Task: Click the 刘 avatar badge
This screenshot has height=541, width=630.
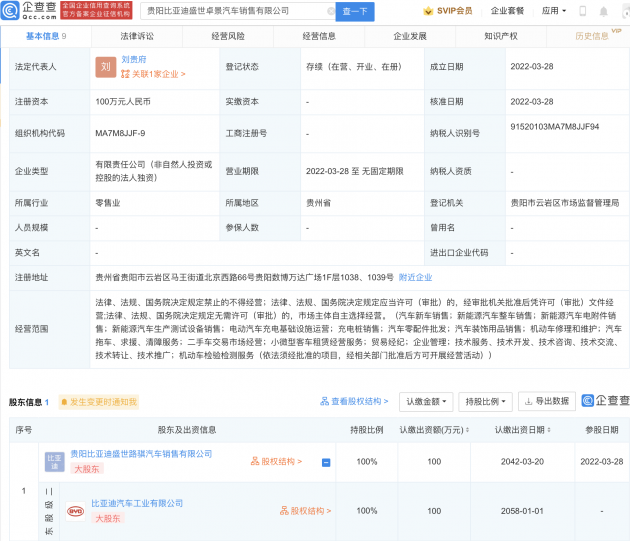Action: (106, 67)
